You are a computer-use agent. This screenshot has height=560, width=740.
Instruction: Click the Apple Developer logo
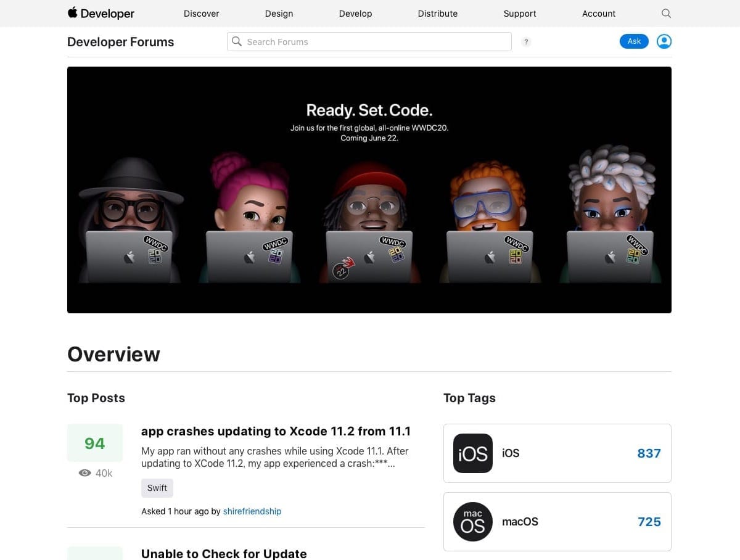101,13
